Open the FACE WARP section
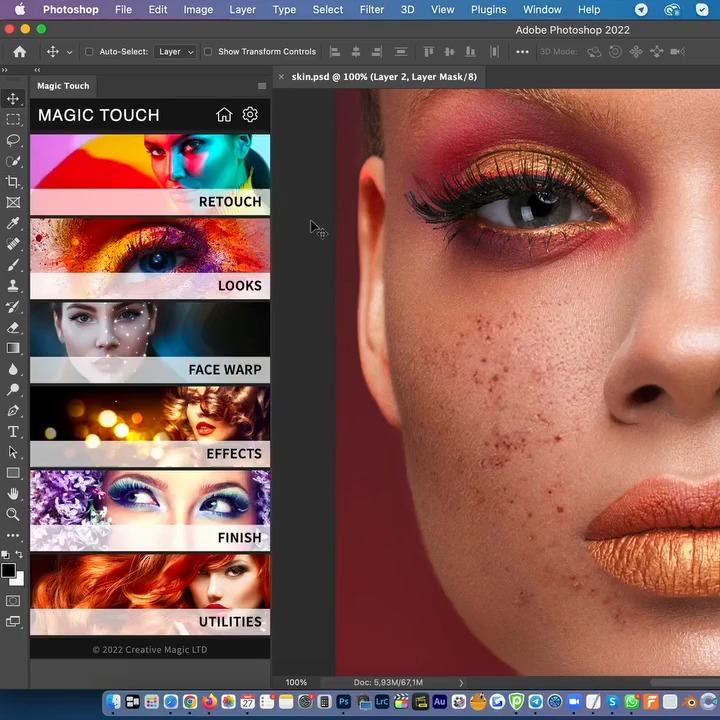 (x=150, y=343)
